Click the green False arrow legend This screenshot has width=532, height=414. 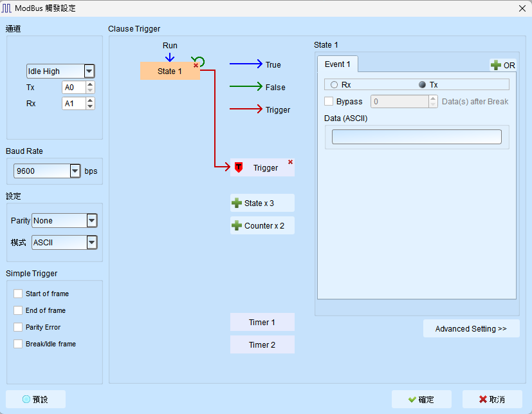[246, 86]
